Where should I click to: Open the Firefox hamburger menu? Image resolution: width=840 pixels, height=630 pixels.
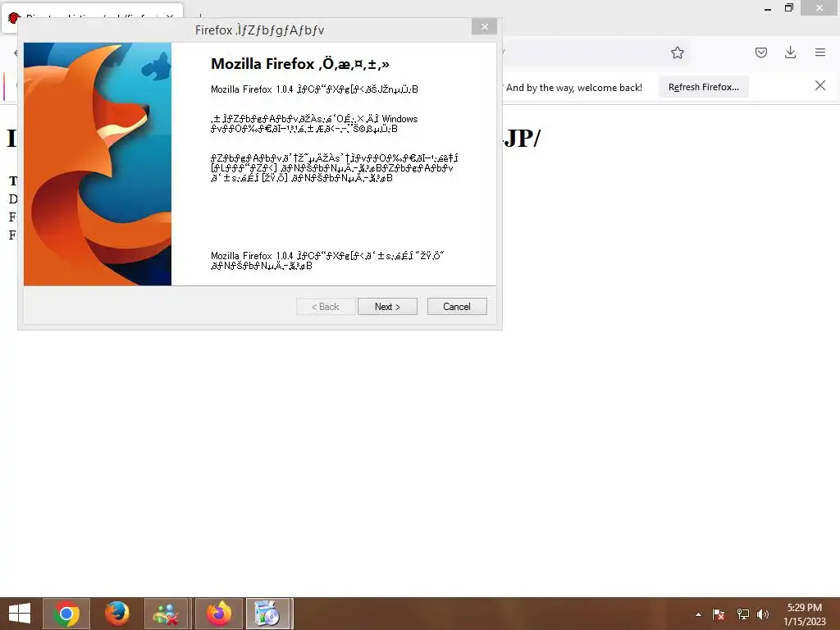coord(820,52)
